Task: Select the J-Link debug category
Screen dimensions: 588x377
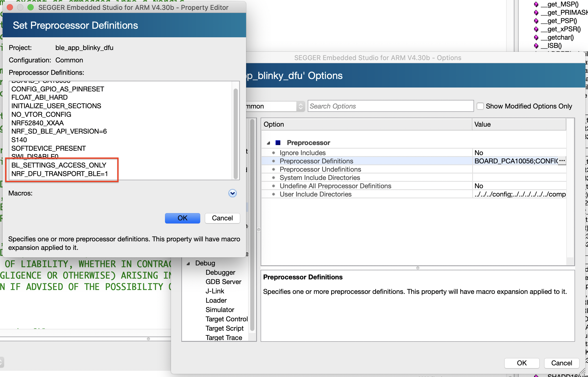Action: click(214, 291)
